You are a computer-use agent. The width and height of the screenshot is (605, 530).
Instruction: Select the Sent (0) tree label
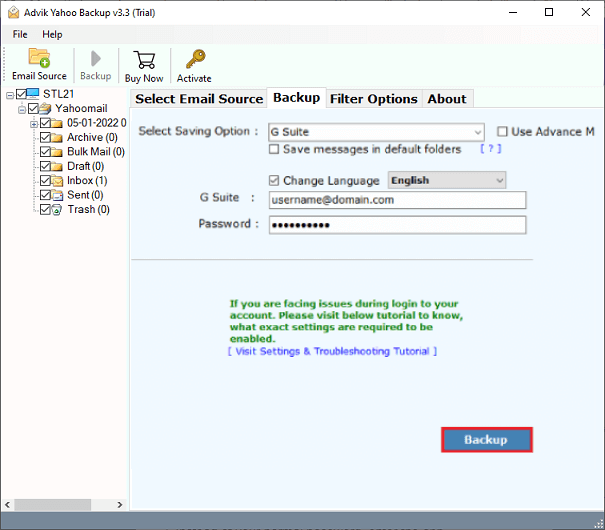coord(85,195)
